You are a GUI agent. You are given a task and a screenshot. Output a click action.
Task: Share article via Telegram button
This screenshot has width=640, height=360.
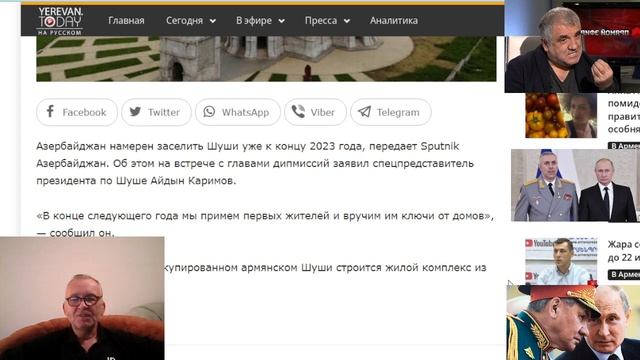tap(391, 112)
